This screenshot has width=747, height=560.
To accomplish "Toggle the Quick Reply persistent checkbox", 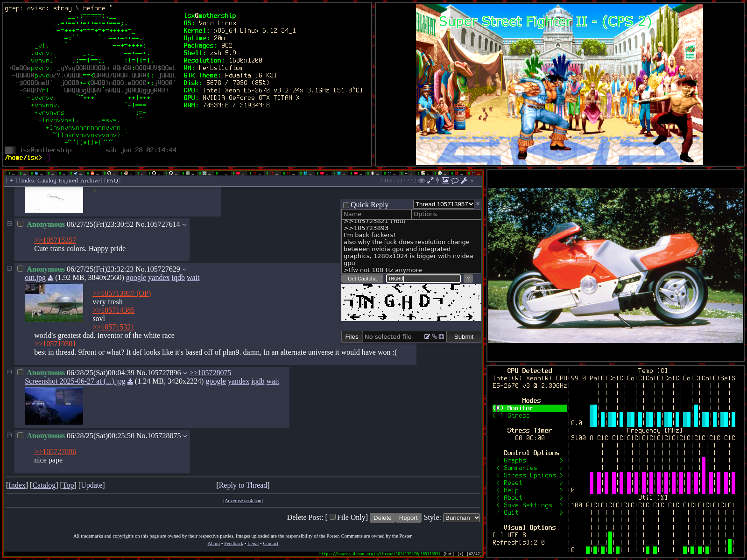I will (346, 205).
